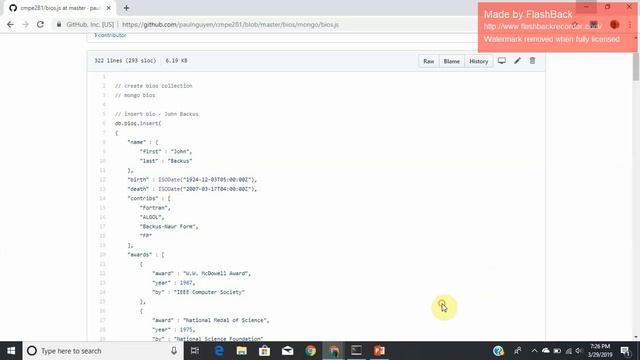Open the file History
640x360 pixels.
(478, 61)
